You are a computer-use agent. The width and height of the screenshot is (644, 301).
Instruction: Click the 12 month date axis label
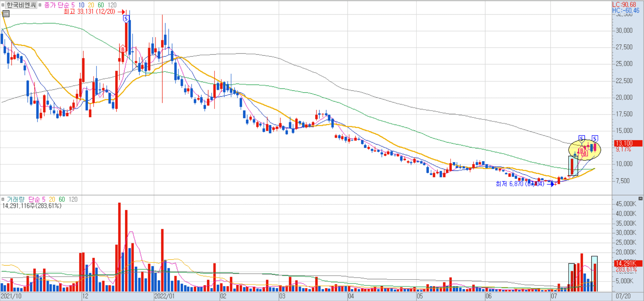pyautogui.click(x=85, y=296)
